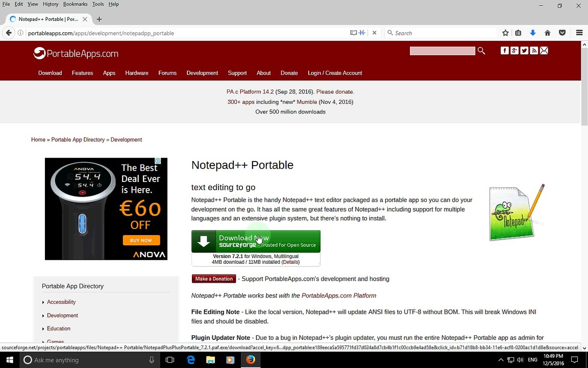Open the Help menu
Image resolution: width=588 pixels, height=368 pixels.
point(114,4)
